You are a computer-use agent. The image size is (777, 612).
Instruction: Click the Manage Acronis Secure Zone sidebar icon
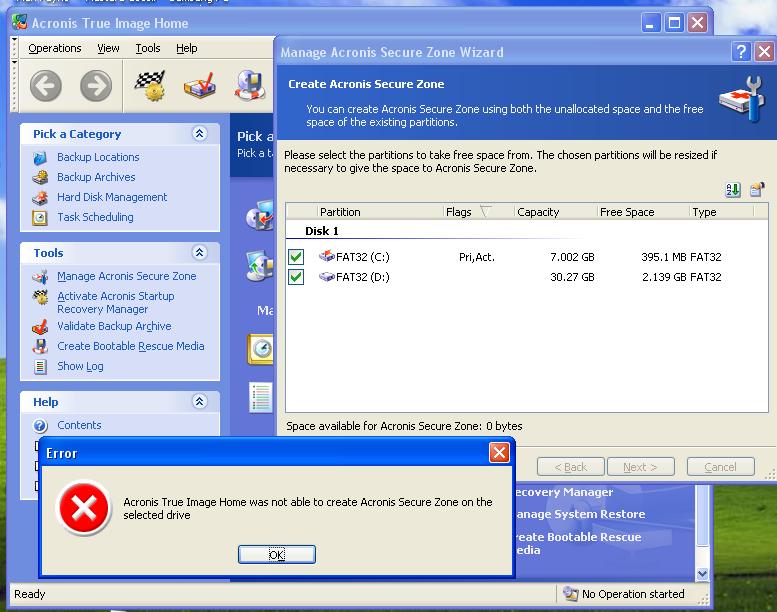(40, 277)
